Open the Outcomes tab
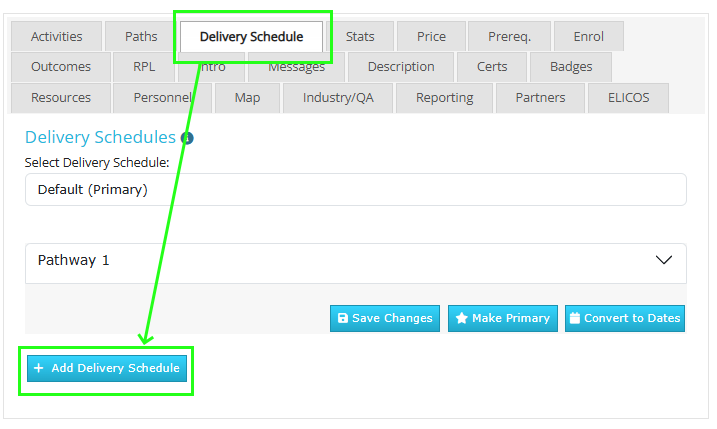 [61, 67]
